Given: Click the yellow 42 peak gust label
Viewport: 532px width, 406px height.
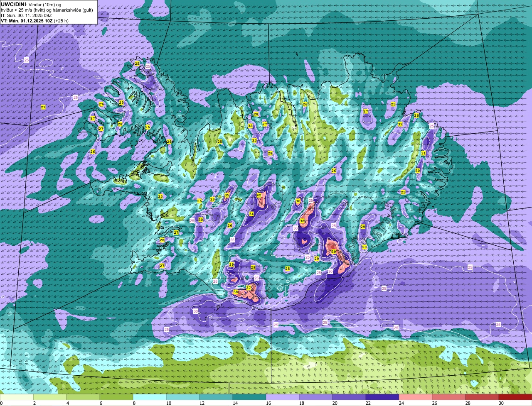Looking at the screenshot, I should coord(259,195).
